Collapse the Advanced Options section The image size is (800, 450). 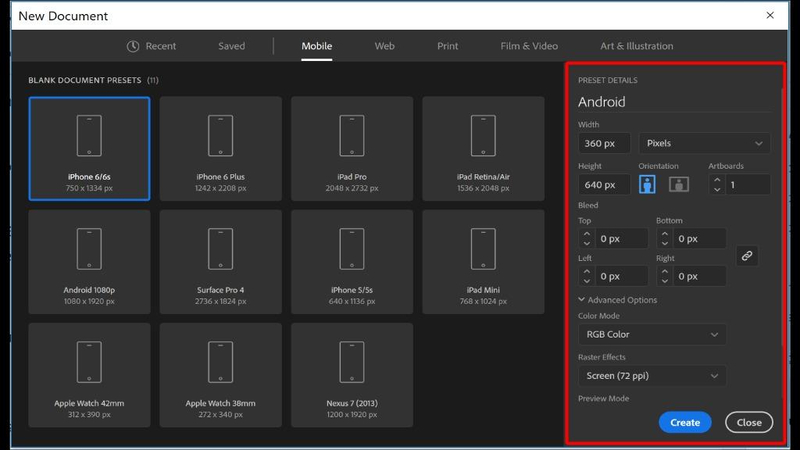coord(617,300)
